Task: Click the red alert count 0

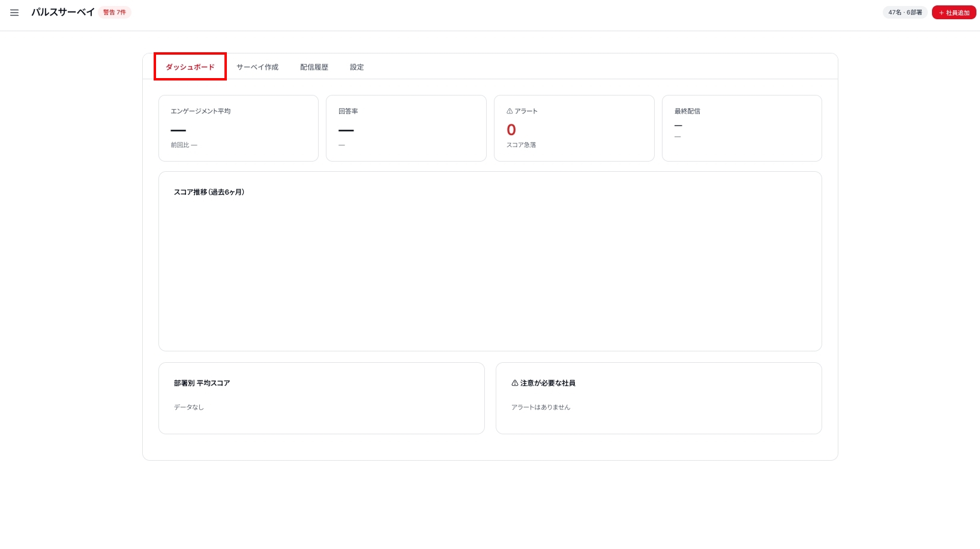Action: tap(511, 130)
